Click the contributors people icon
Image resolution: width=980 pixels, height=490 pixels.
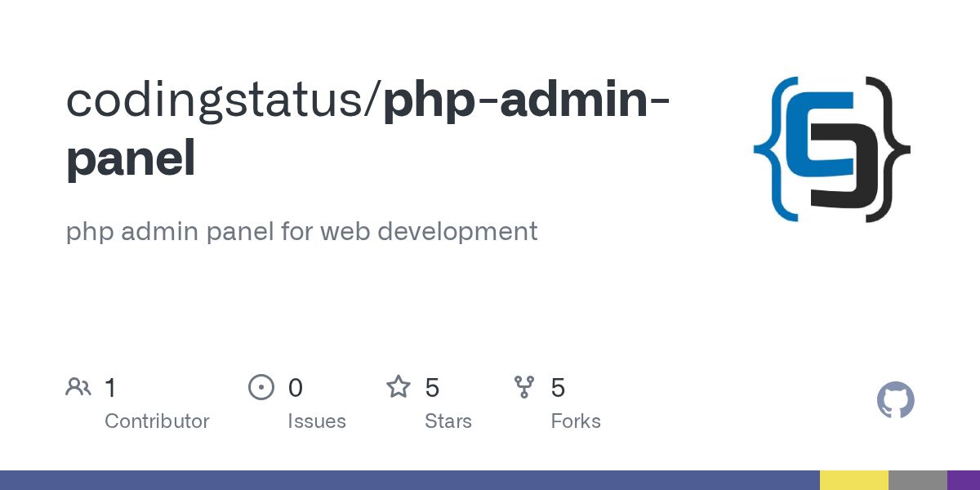[x=78, y=387]
